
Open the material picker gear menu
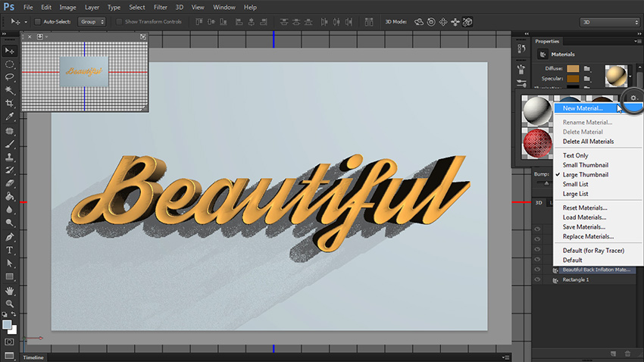pos(633,98)
